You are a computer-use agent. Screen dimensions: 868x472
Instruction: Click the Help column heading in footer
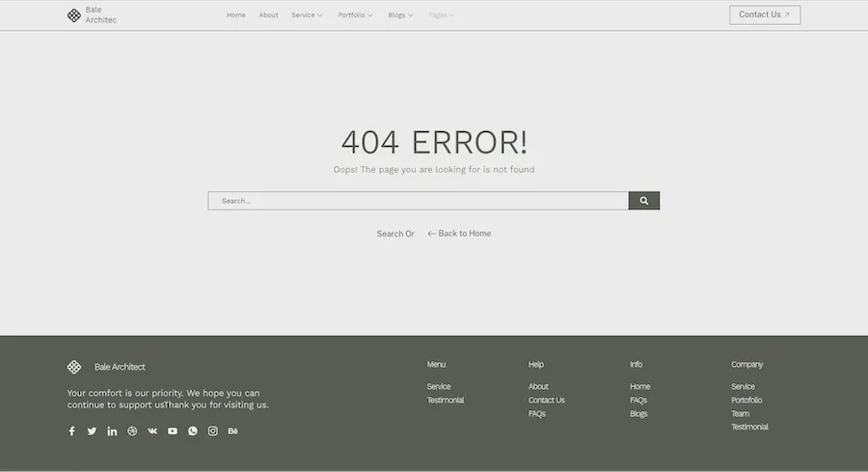[x=536, y=365]
